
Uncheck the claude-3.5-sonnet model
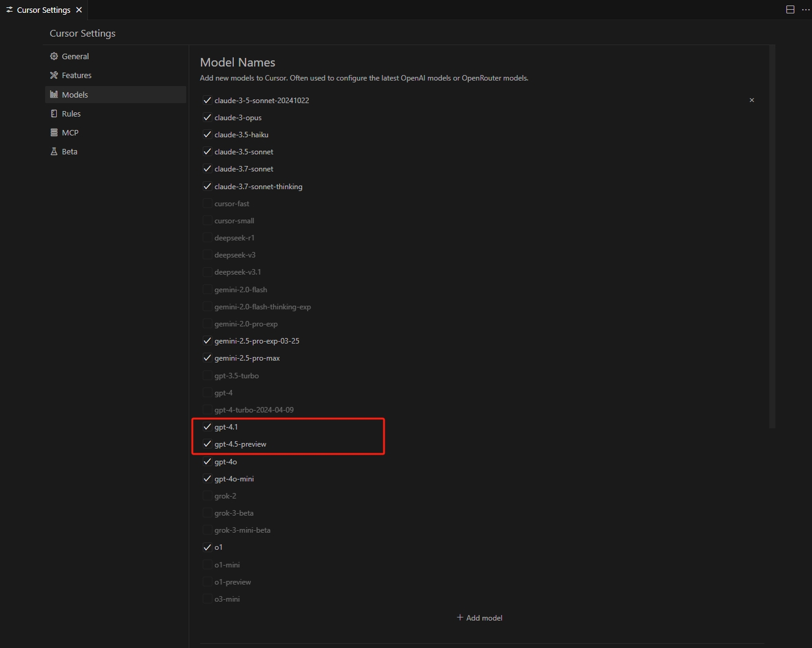click(x=207, y=151)
